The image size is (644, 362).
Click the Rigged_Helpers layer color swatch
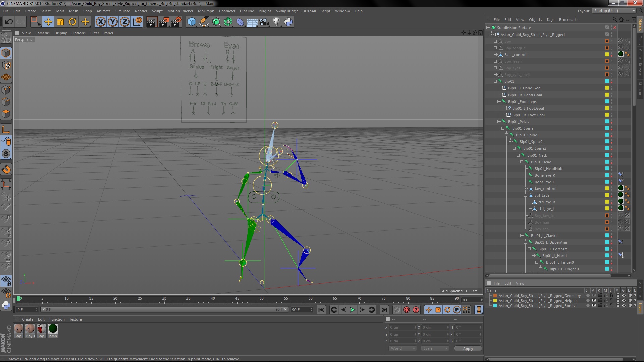point(495,301)
